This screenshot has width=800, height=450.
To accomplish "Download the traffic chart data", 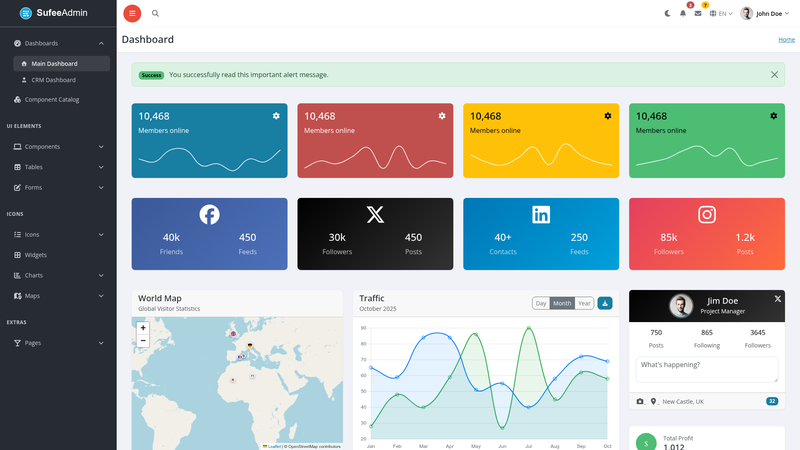I will [605, 303].
